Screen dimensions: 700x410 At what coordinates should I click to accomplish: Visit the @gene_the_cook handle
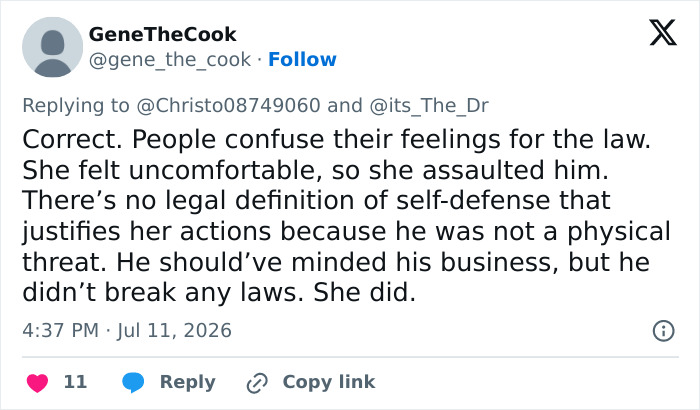[170, 59]
